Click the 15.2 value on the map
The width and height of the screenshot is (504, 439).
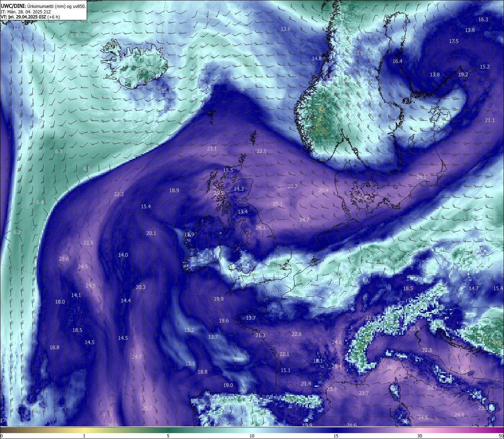[x=485, y=67]
